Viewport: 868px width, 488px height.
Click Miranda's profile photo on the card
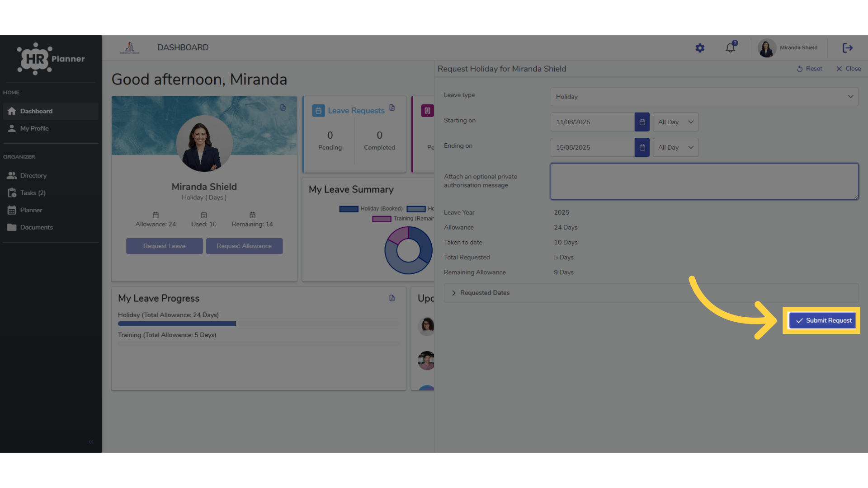point(204,143)
